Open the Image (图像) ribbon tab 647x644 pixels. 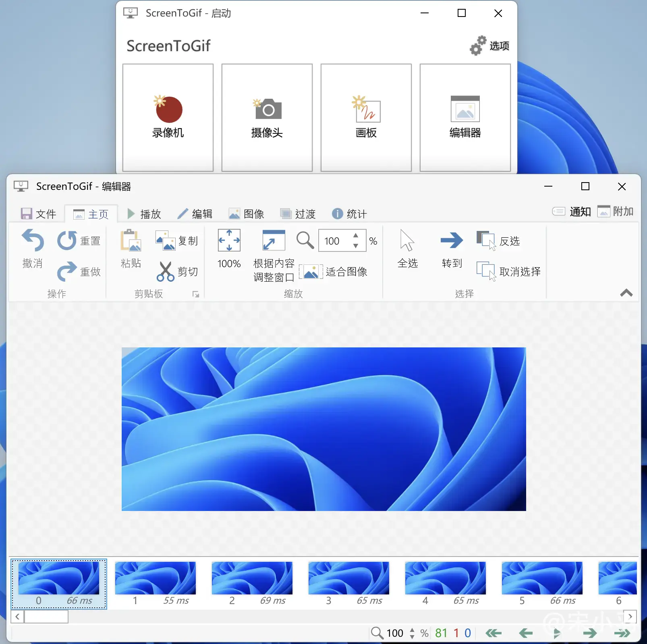tap(247, 214)
